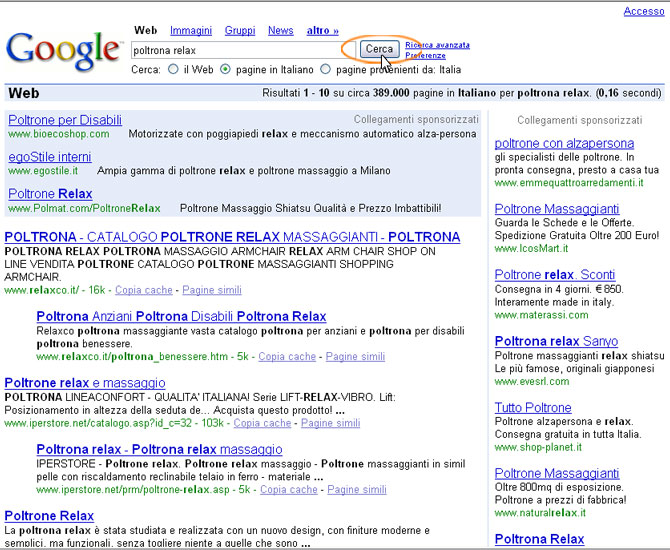Screen dimensions: 670x550
Task: Open the Preferenze link
Action: coord(425,56)
